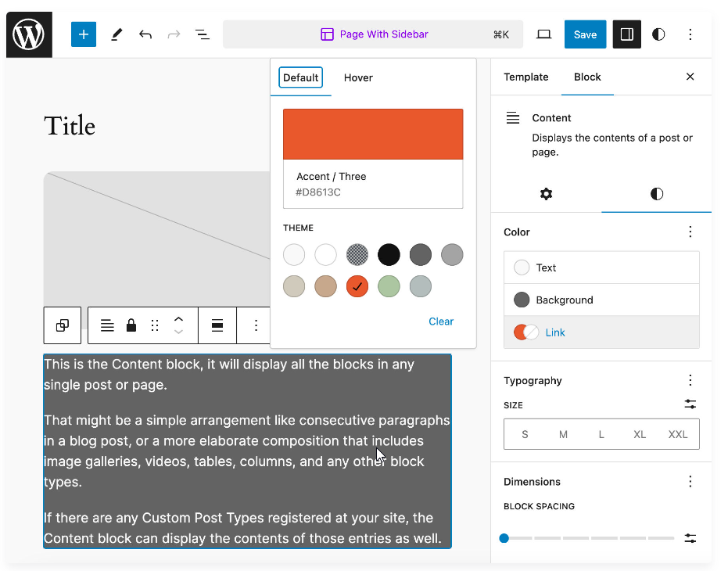This screenshot has width=728, height=571.
Task: Open the Text color setting
Action: tap(601, 268)
